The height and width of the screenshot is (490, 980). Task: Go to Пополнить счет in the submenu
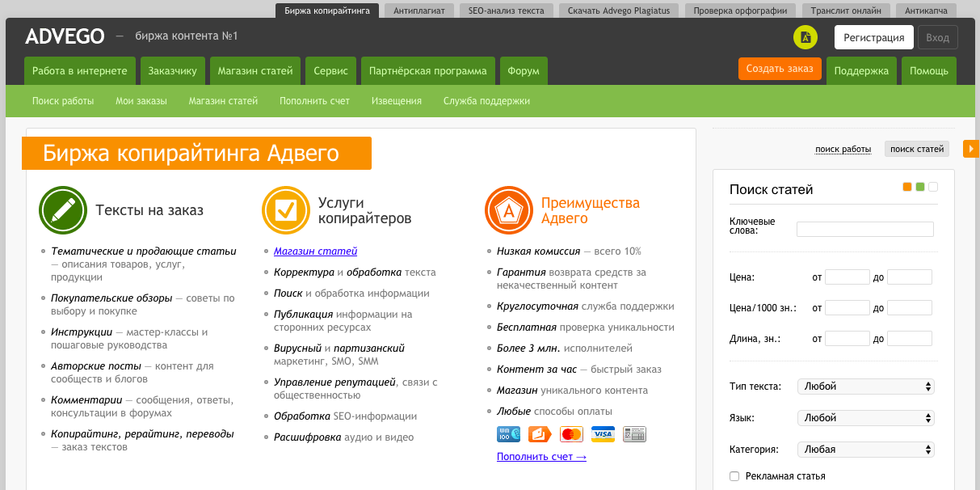coord(315,101)
